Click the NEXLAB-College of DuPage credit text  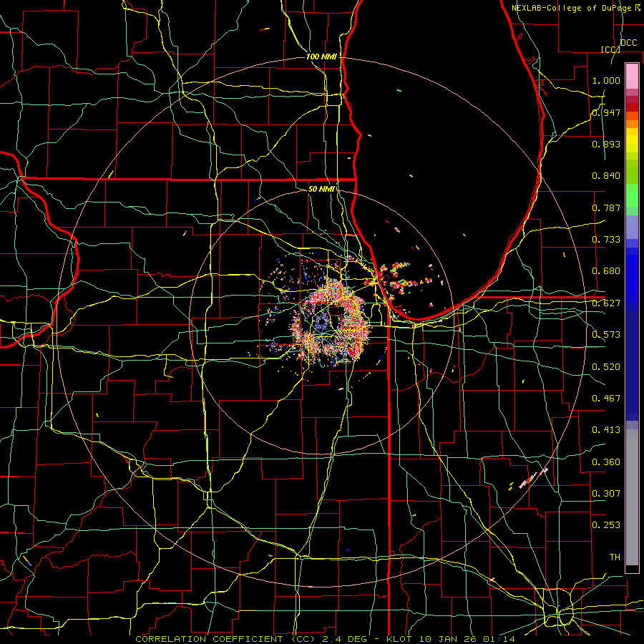point(572,8)
